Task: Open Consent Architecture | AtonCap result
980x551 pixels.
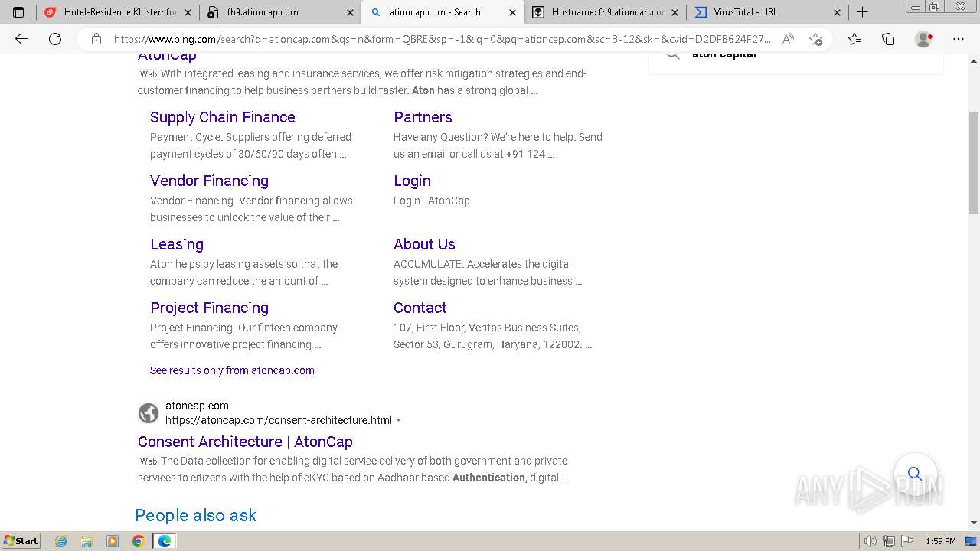Action: tap(245, 442)
